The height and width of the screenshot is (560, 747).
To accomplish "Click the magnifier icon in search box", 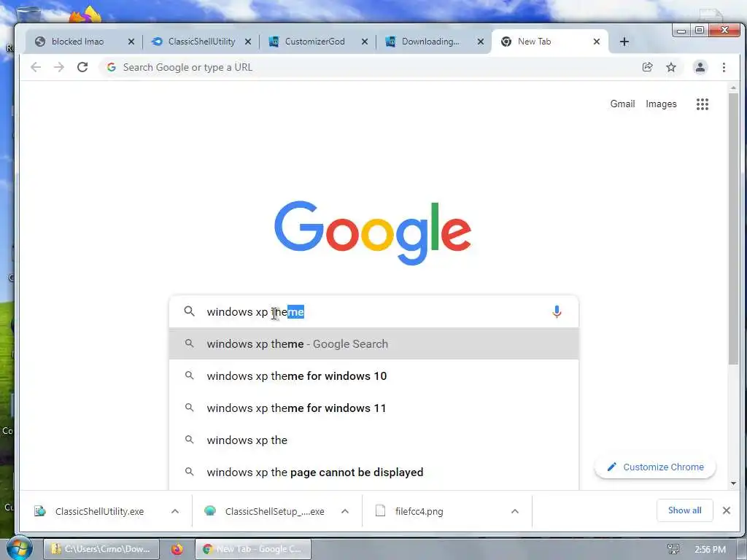I will tap(189, 311).
